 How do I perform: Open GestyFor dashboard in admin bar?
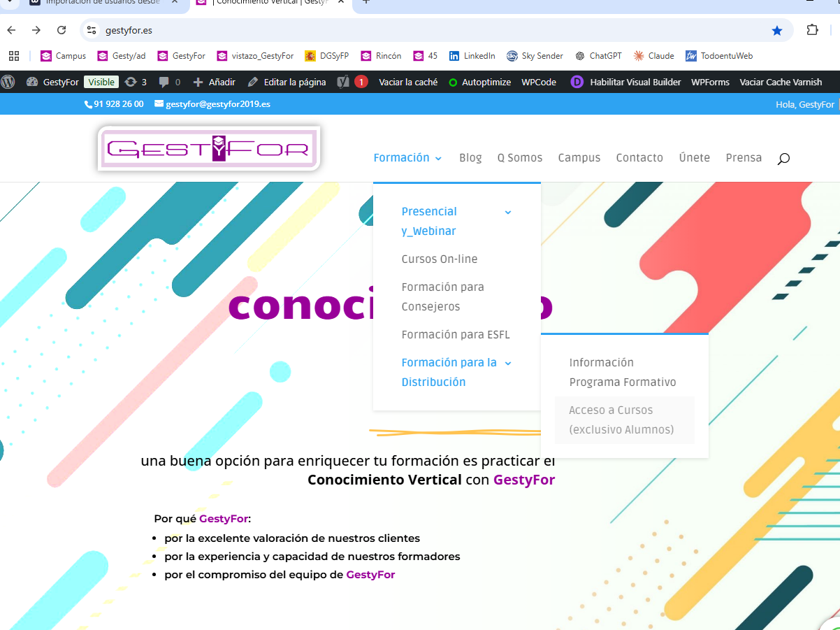coord(52,82)
